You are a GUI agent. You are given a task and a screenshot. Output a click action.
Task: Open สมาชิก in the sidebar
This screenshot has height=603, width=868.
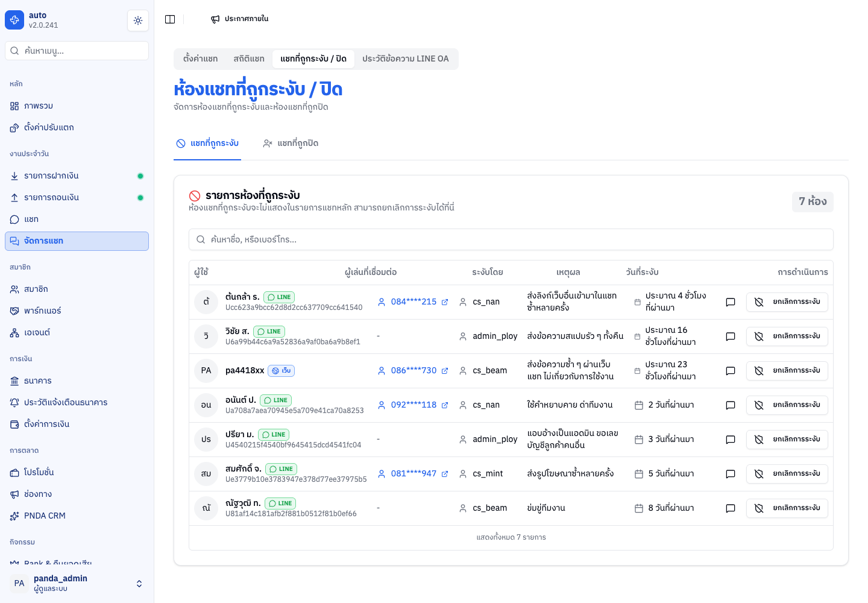[x=77, y=289]
